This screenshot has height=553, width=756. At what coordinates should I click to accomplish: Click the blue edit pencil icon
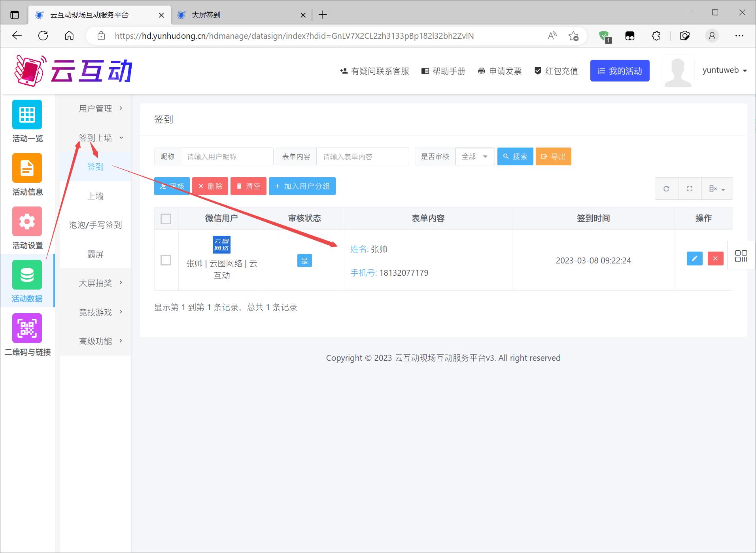pos(694,259)
